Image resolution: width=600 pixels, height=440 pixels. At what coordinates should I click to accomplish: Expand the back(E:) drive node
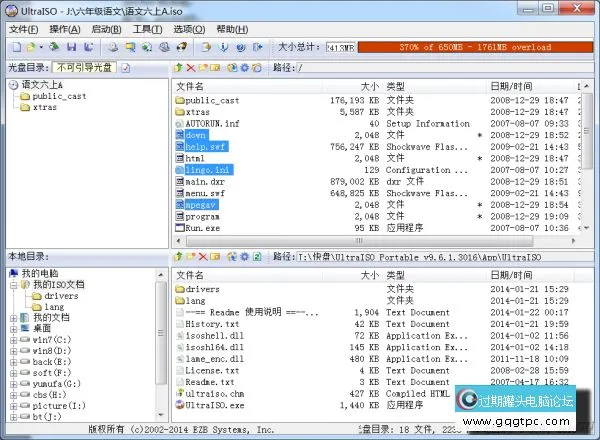pyautogui.click(x=14, y=362)
